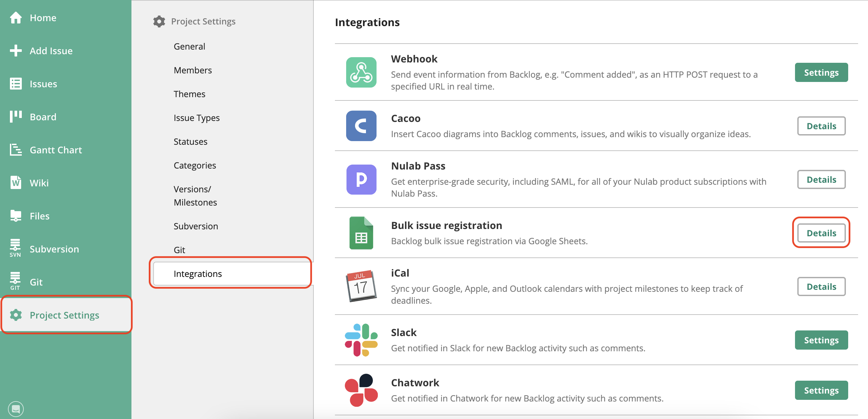868x419 pixels.
Task: Select the Add Issue plus icon
Action: [x=16, y=51]
